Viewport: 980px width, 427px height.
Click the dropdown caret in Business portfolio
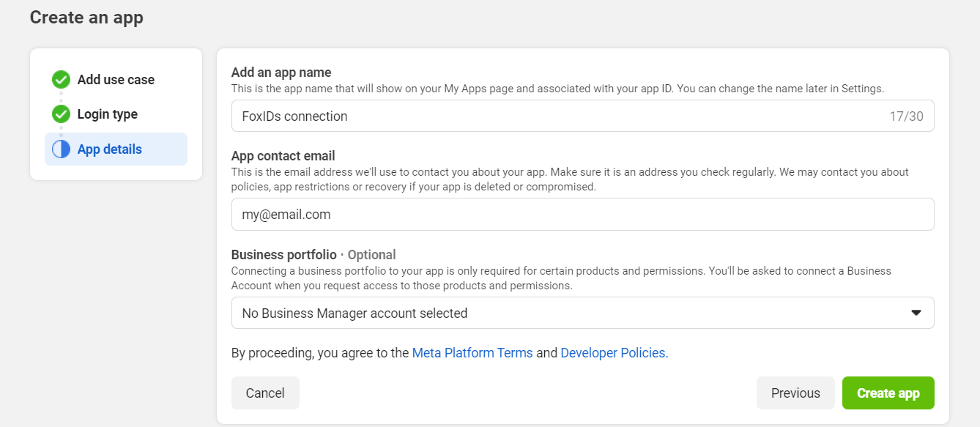pos(916,313)
